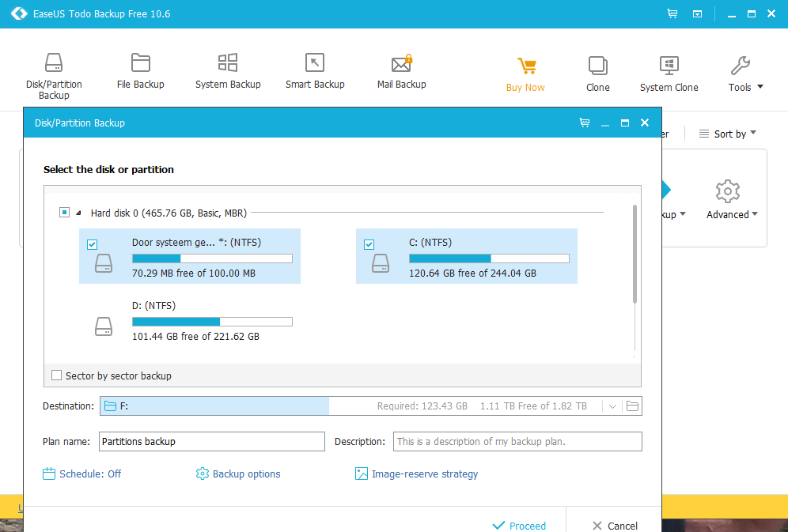This screenshot has width=788, height=532.
Task: Open the Sort by dropdown
Action: pos(727,134)
